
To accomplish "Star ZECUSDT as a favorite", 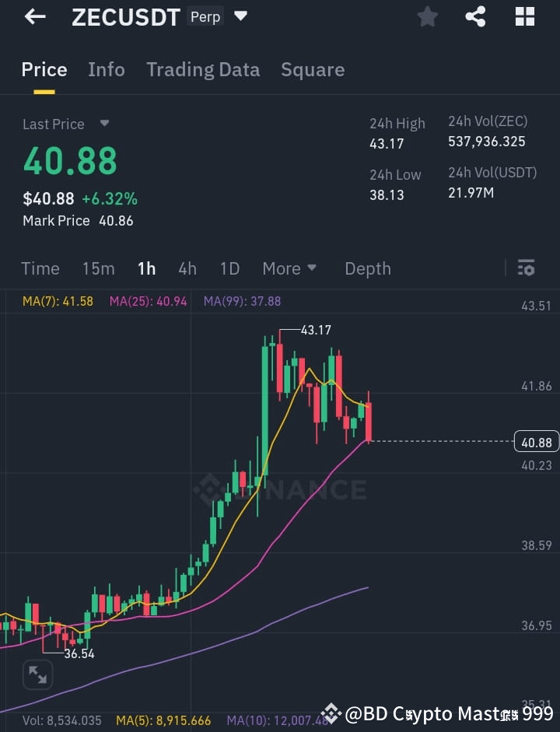I will (427, 16).
